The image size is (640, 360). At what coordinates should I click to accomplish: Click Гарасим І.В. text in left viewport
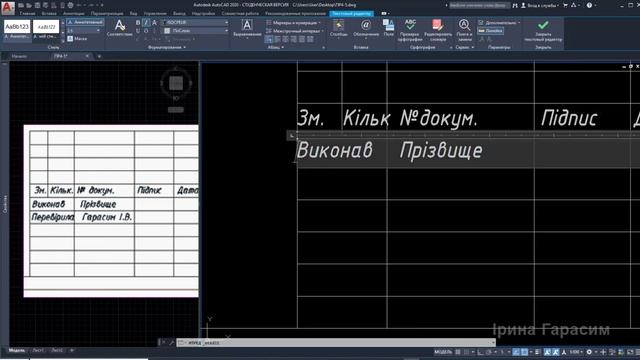click(x=107, y=217)
